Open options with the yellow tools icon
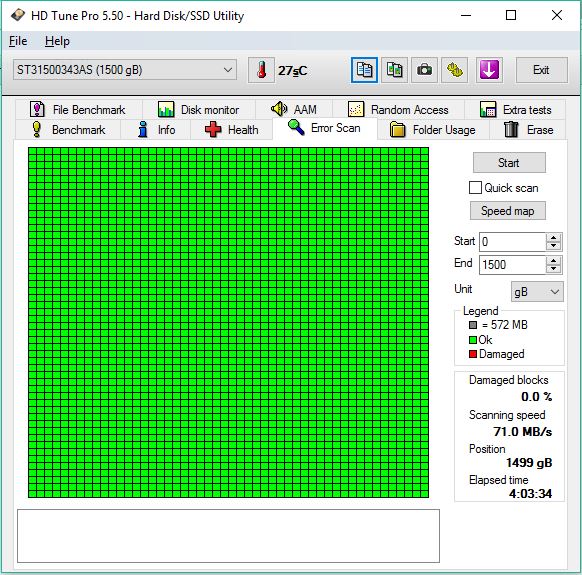 [454, 70]
